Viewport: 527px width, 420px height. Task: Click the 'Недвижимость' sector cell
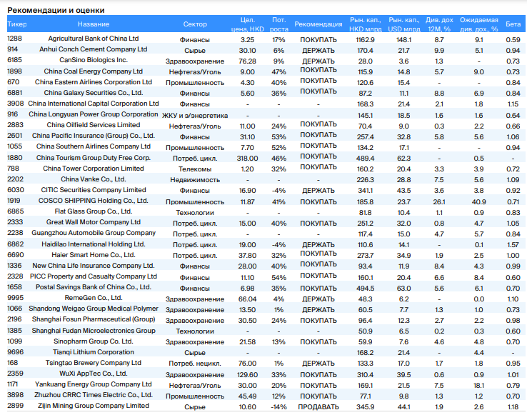195,180
